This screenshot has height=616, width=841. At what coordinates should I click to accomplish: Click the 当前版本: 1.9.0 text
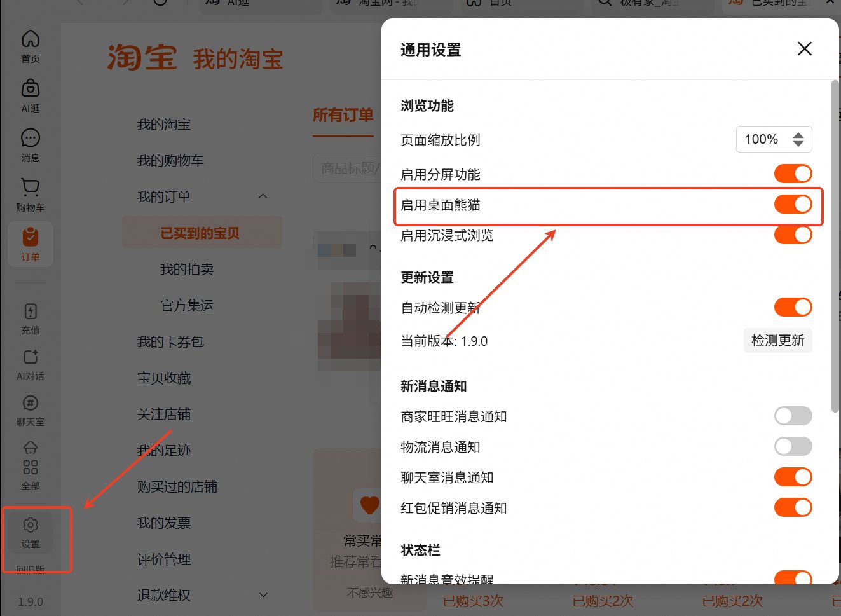pos(444,341)
